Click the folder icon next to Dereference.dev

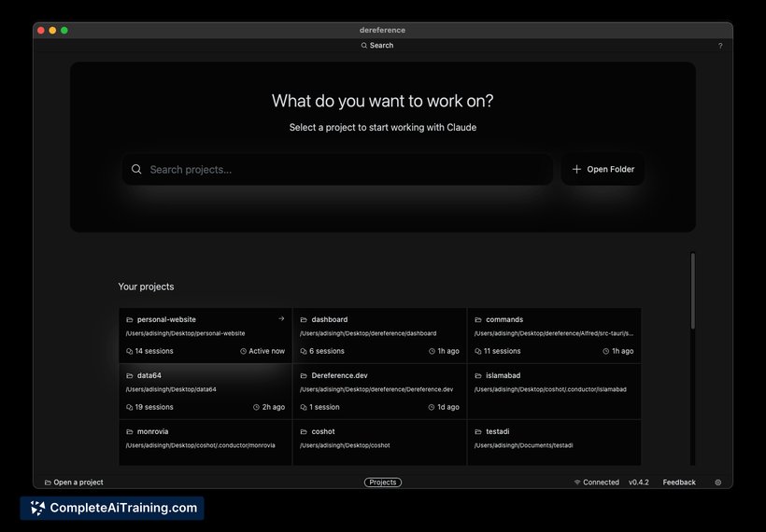[304, 376]
